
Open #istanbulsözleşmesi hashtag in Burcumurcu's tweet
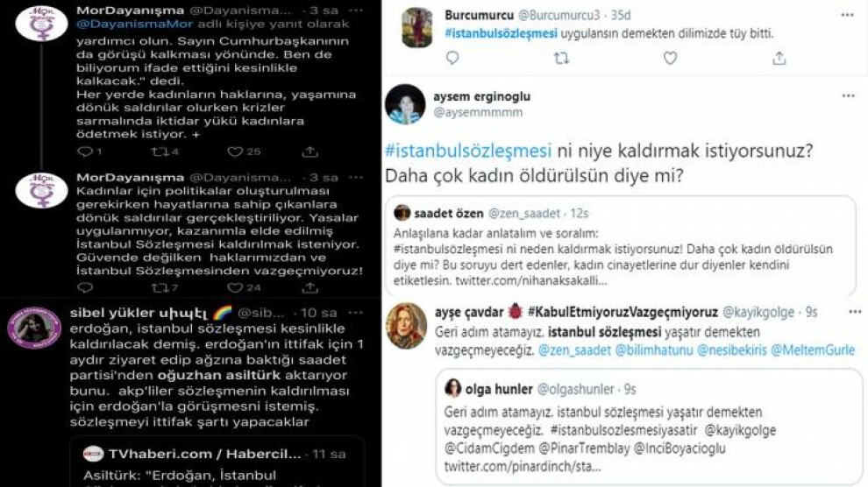tap(501, 33)
